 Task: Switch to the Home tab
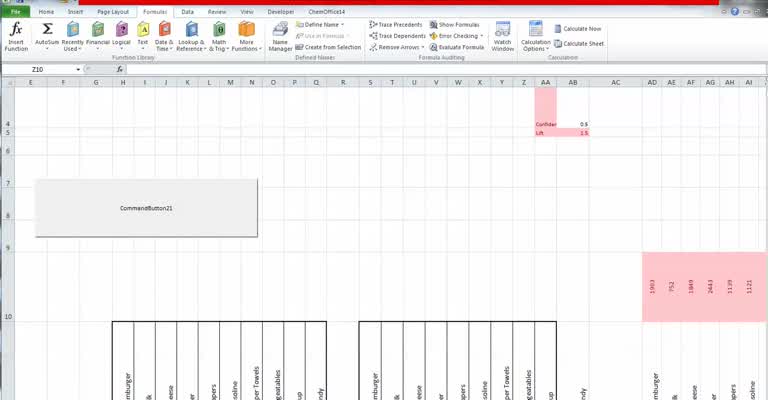46,11
